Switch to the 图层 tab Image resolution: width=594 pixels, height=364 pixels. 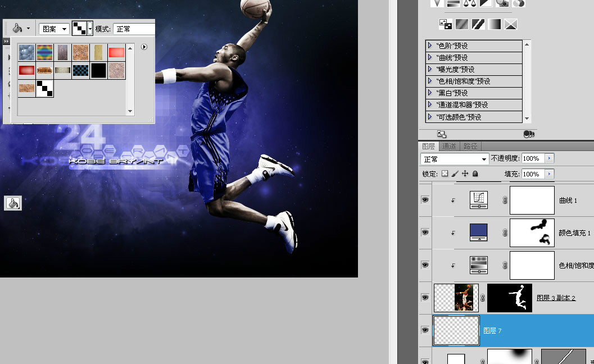tap(428, 146)
